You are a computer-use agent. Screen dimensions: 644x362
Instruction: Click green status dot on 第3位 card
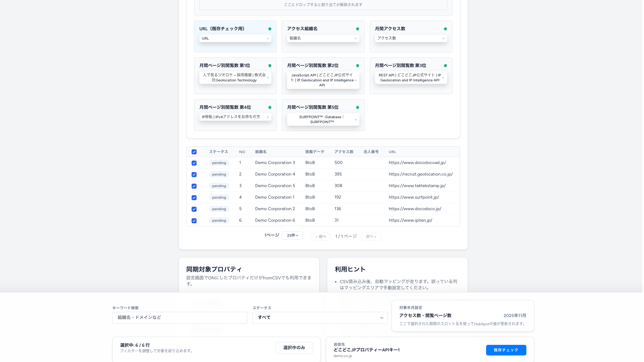click(445, 66)
